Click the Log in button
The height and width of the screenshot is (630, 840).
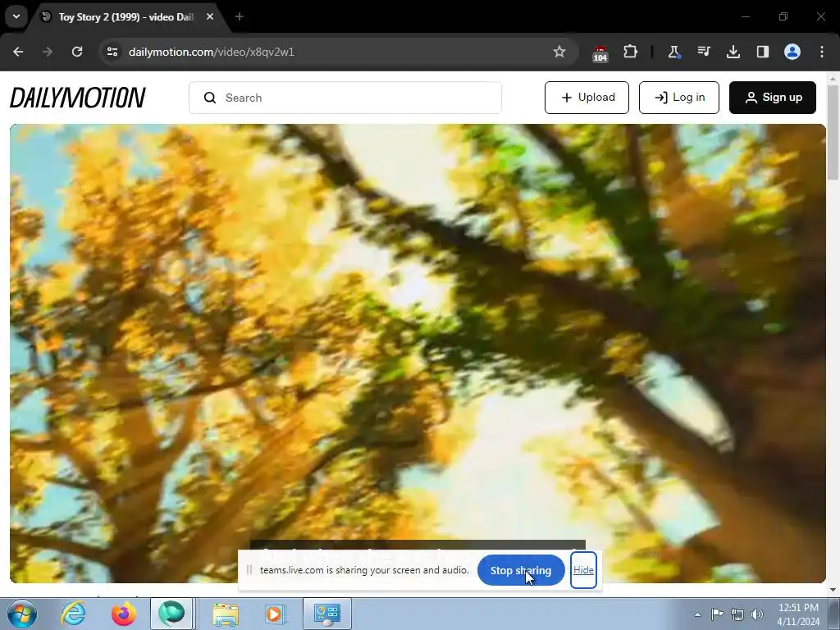[678, 98]
